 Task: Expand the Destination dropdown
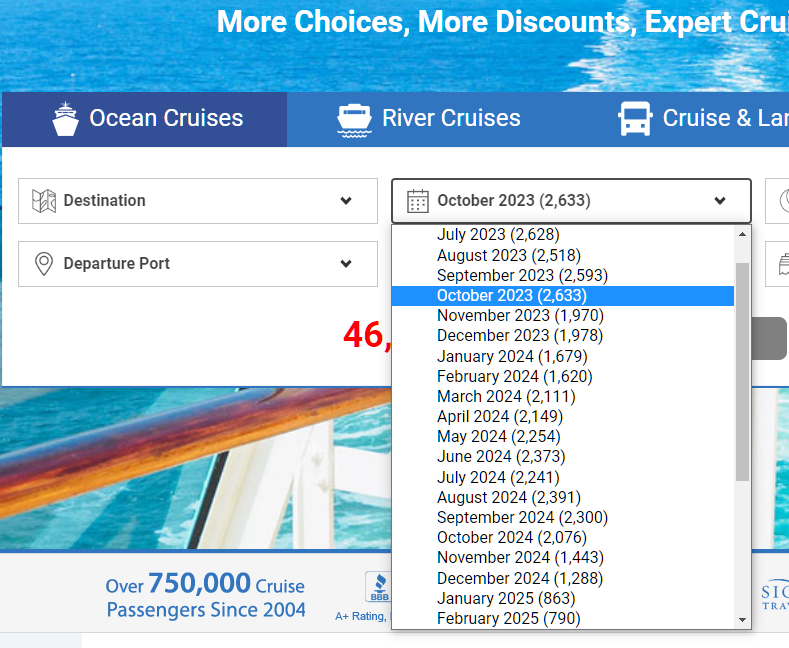198,201
